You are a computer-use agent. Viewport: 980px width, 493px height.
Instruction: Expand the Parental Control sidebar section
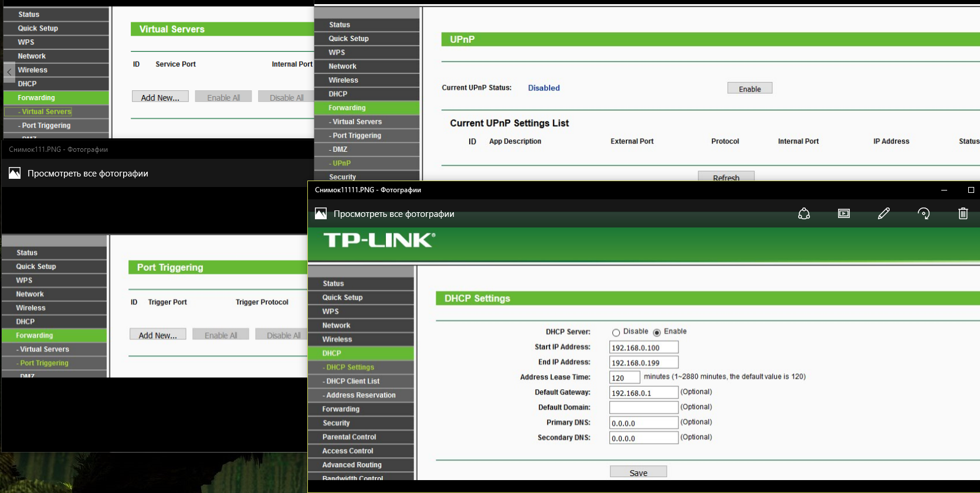coord(349,437)
